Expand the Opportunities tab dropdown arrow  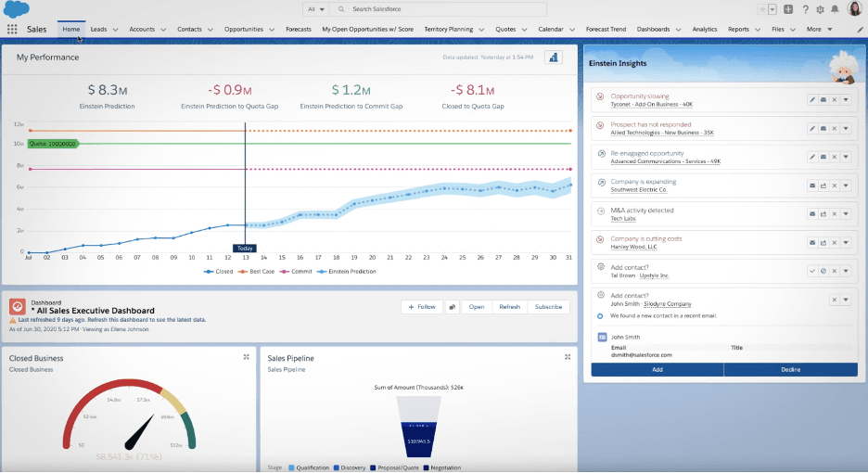270,30
